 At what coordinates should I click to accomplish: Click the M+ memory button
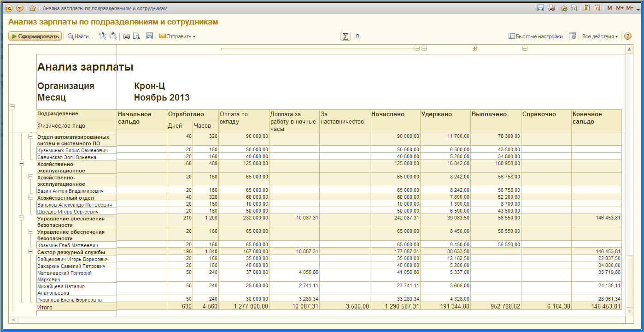click(x=620, y=8)
